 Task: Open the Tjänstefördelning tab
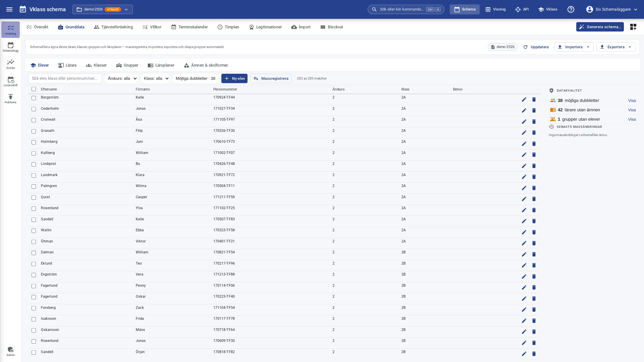click(113, 27)
